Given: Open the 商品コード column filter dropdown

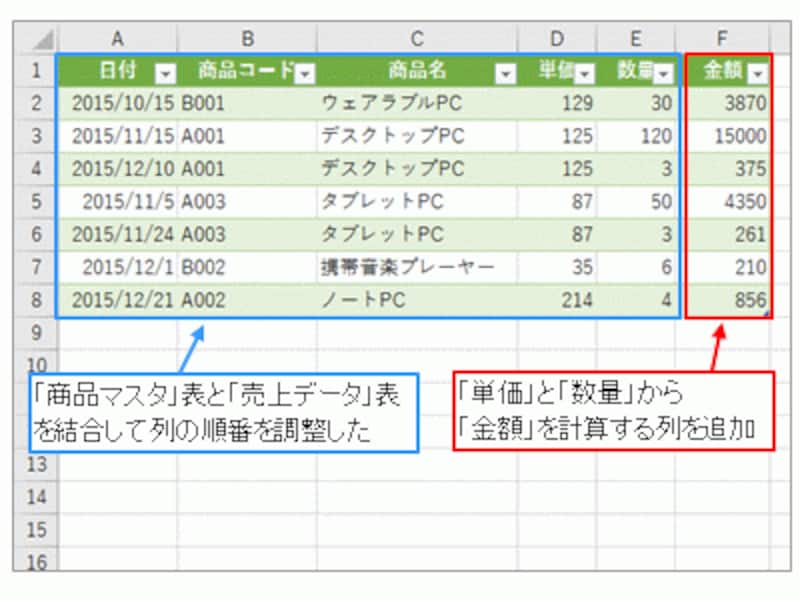Looking at the screenshot, I should [x=306, y=74].
